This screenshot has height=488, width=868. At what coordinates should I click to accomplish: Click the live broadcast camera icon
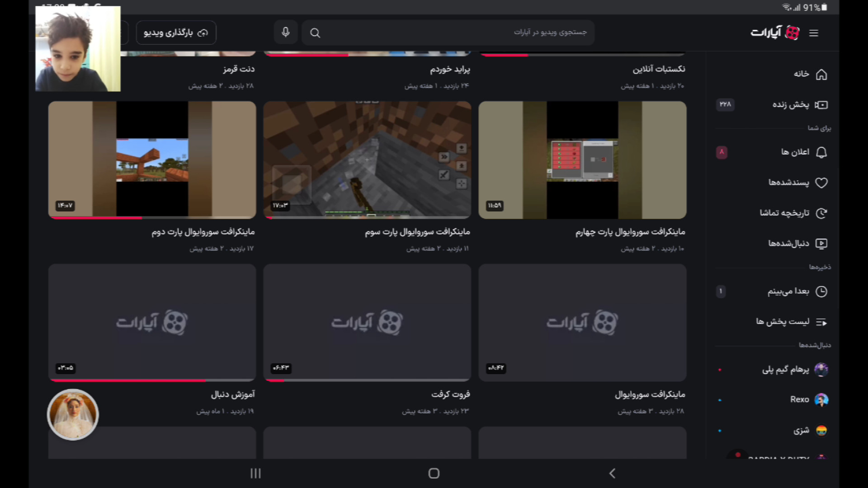tap(821, 105)
